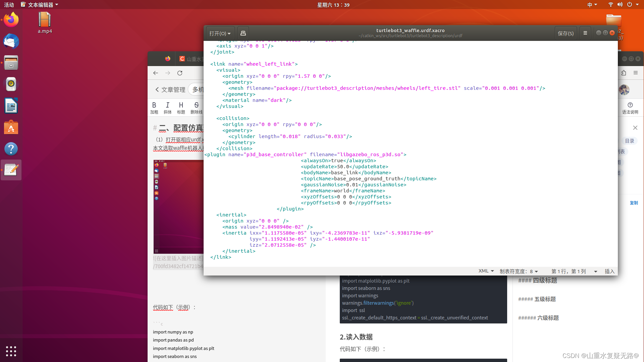The width and height of the screenshot is (644, 362).
Task: Open the tab width 制表符宽度 dropdown
Action: (519, 271)
